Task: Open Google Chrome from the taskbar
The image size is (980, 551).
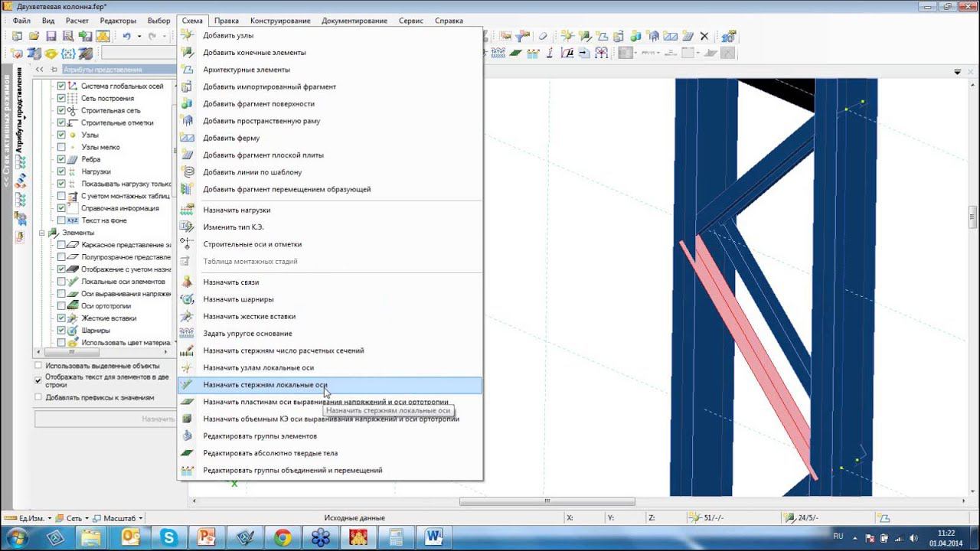Action: 283,537
